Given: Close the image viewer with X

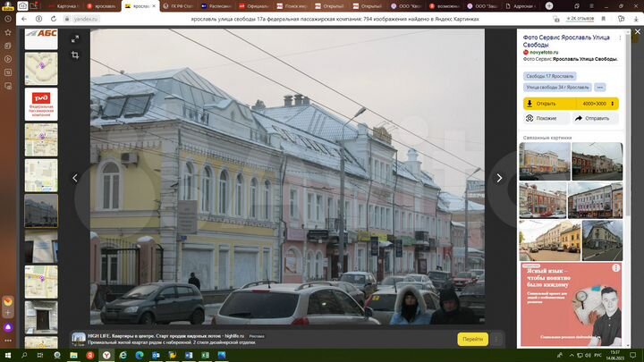Looking at the screenshot, I should [x=637, y=31].
